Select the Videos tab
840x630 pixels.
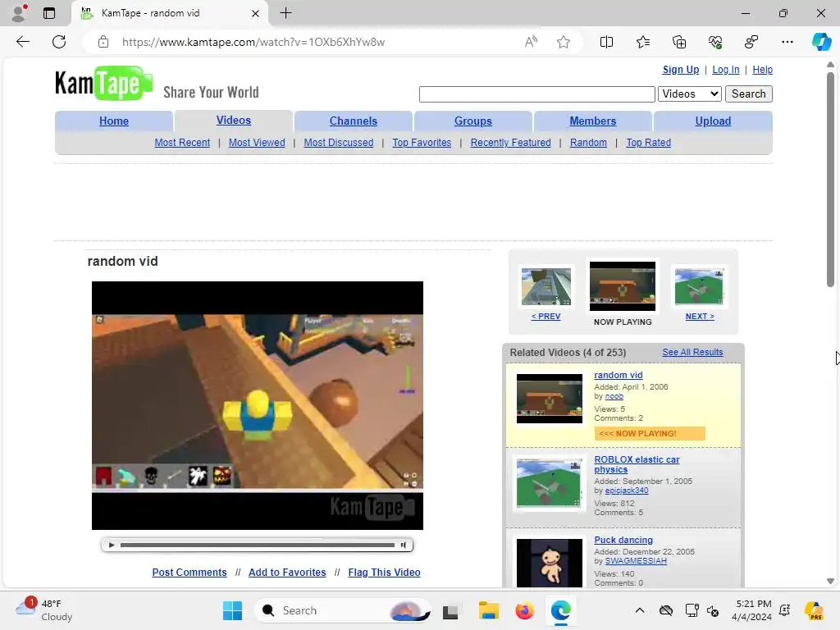[x=234, y=121]
